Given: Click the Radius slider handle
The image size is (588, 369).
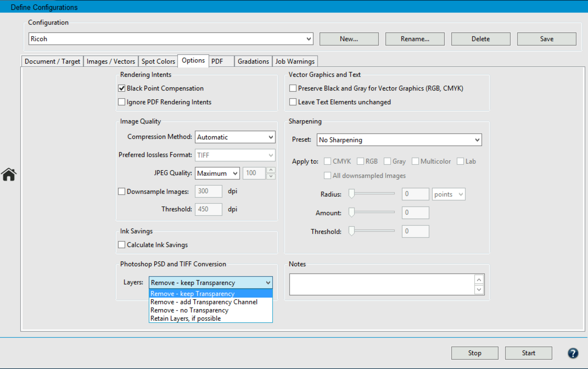Looking at the screenshot, I should click(x=352, y=194).
